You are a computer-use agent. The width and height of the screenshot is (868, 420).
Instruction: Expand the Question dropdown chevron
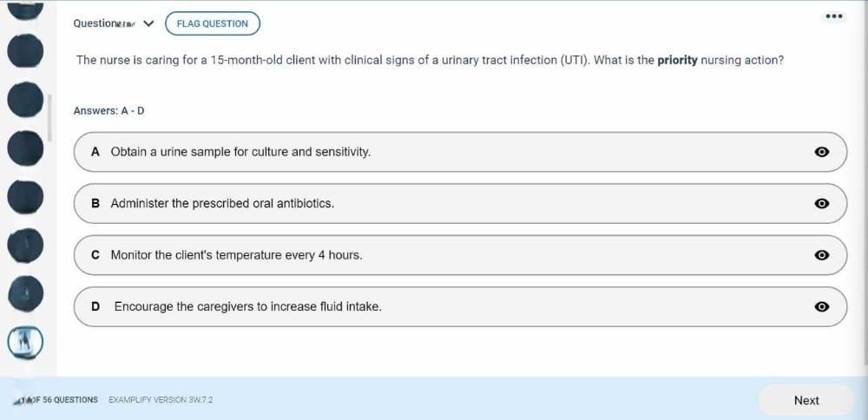pos(148,23)
